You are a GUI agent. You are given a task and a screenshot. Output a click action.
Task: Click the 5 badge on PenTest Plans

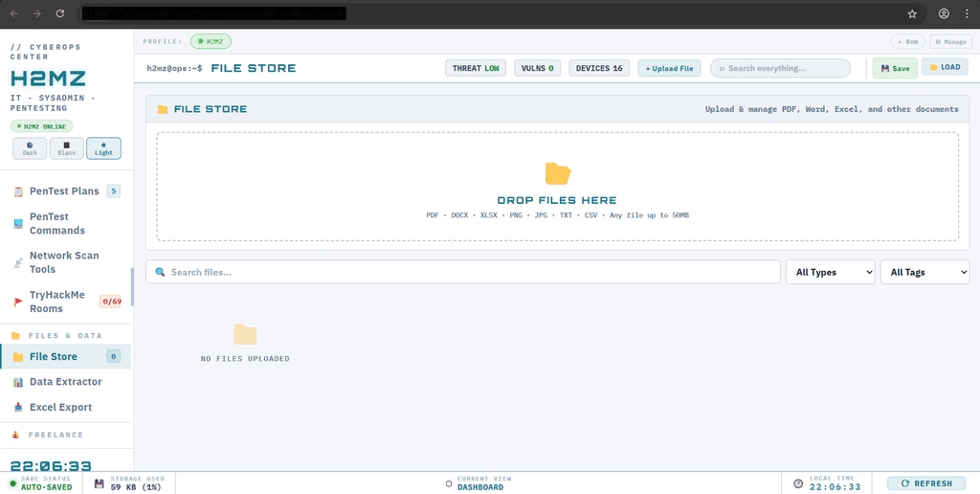pos(113,191)
